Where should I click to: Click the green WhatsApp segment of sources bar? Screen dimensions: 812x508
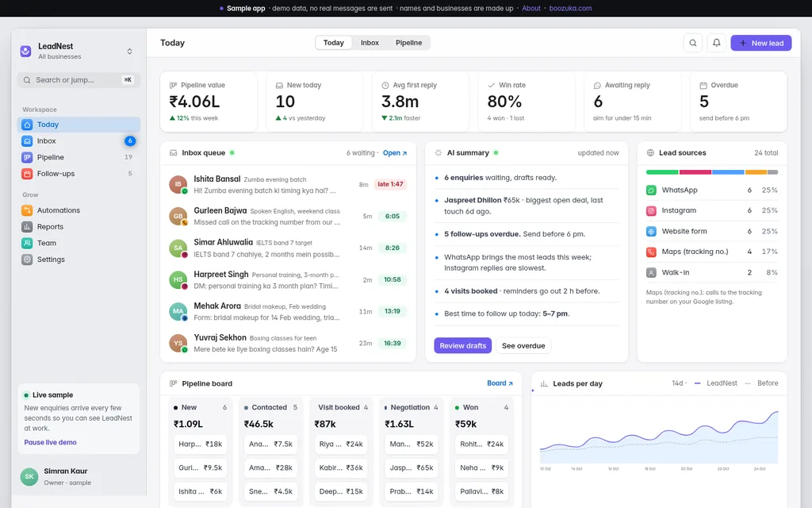click(662, 172)
